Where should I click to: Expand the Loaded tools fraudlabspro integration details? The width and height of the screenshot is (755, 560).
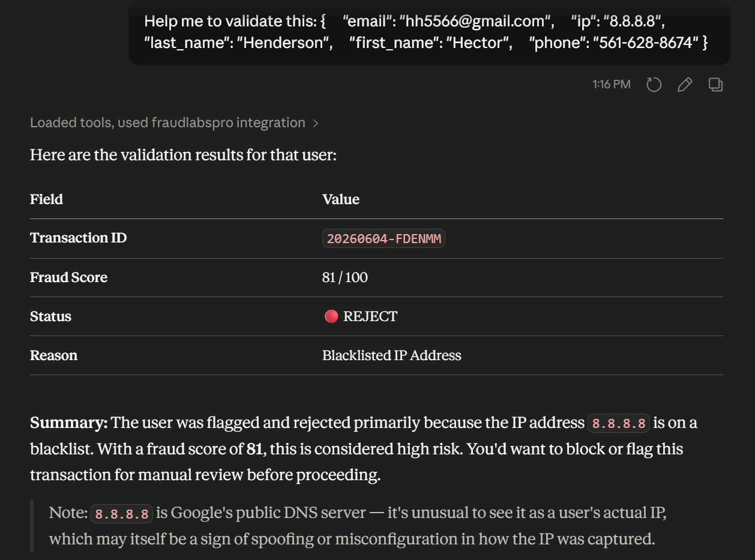pos(174,123)
